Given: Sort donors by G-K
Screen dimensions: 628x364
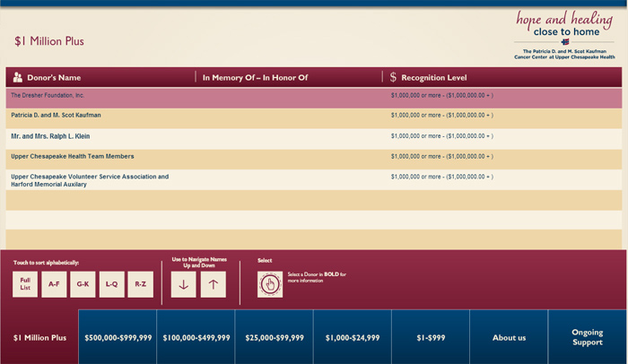Looking at the screenshot, I should tap(83, 284).
